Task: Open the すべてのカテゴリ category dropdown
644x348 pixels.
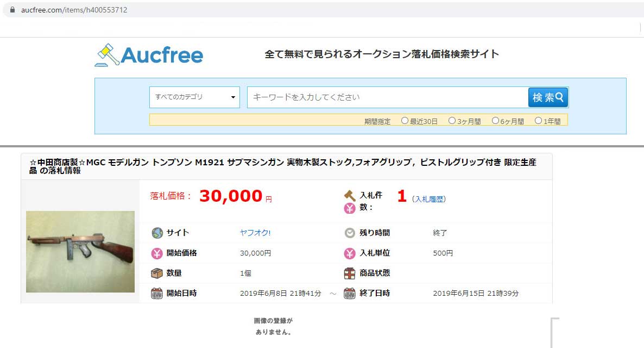Action: pos(194,97)
